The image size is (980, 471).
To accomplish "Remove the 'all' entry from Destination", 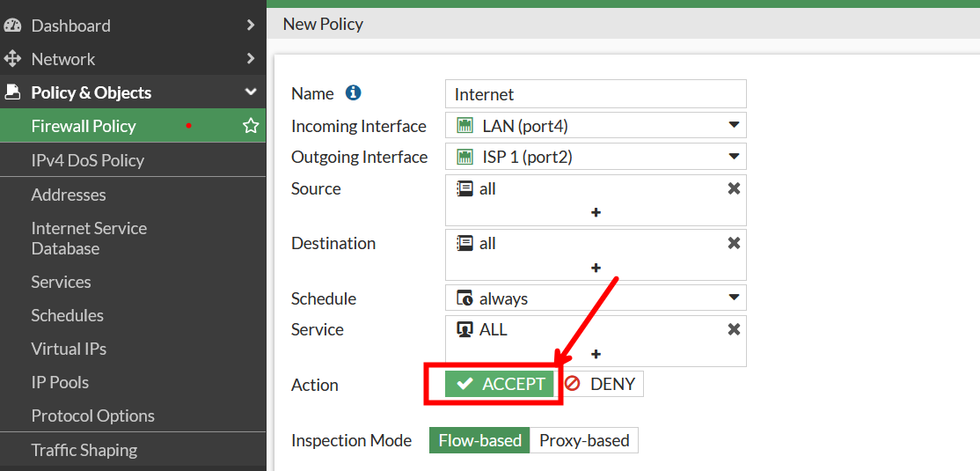I will tap(734, 243).
